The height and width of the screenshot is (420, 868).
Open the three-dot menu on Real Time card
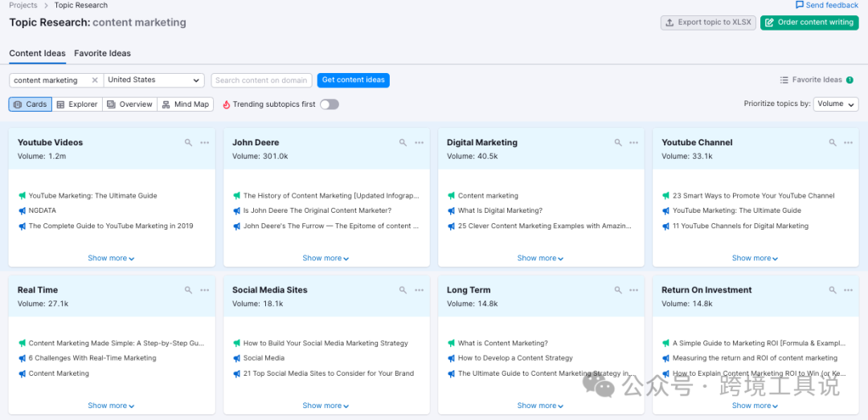click(x=205, y=290)
